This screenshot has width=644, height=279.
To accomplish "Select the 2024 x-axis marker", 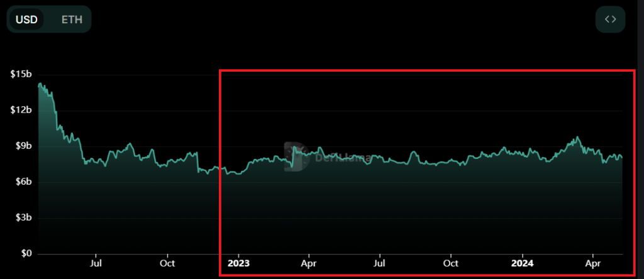I will (523, 264).
